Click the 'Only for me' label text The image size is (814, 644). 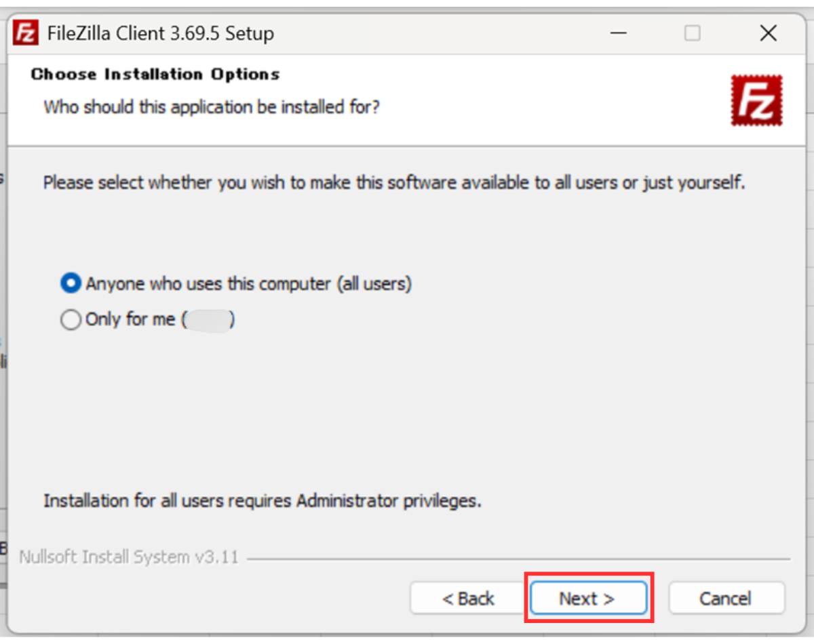click(130, 320)
